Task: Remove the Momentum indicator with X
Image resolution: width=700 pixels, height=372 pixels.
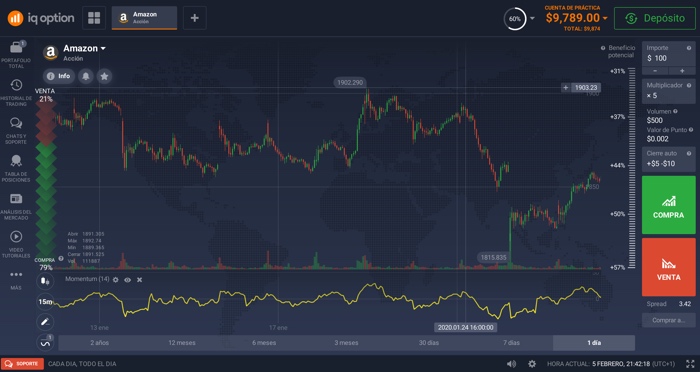Action: coord(139,280)
